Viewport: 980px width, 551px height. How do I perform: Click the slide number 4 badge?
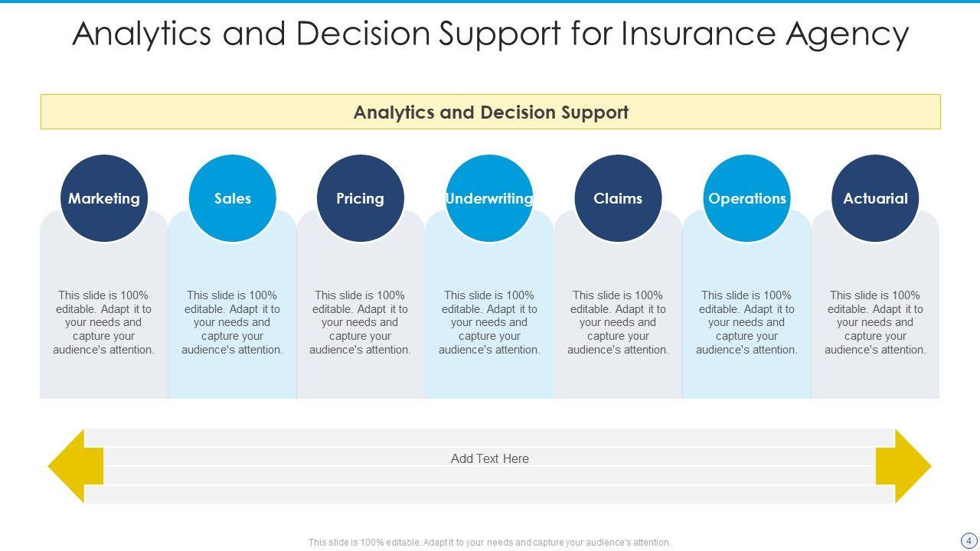point(969,540)
